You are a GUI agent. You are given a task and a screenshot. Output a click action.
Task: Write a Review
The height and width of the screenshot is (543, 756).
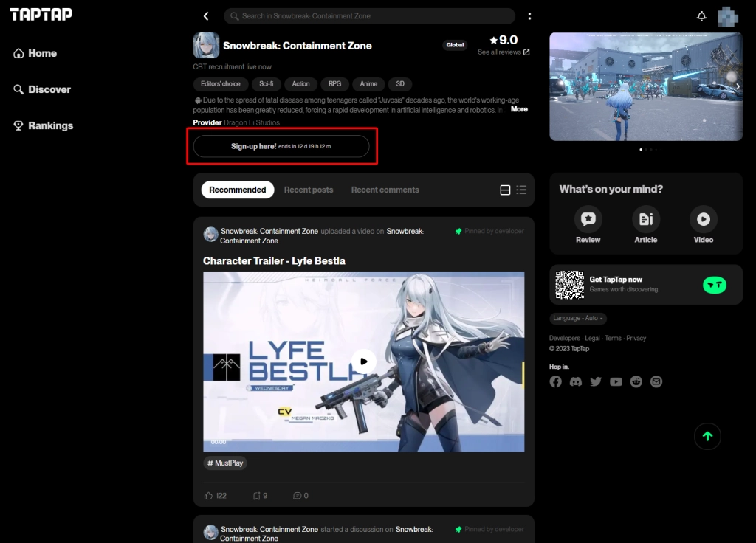(588, 225)
